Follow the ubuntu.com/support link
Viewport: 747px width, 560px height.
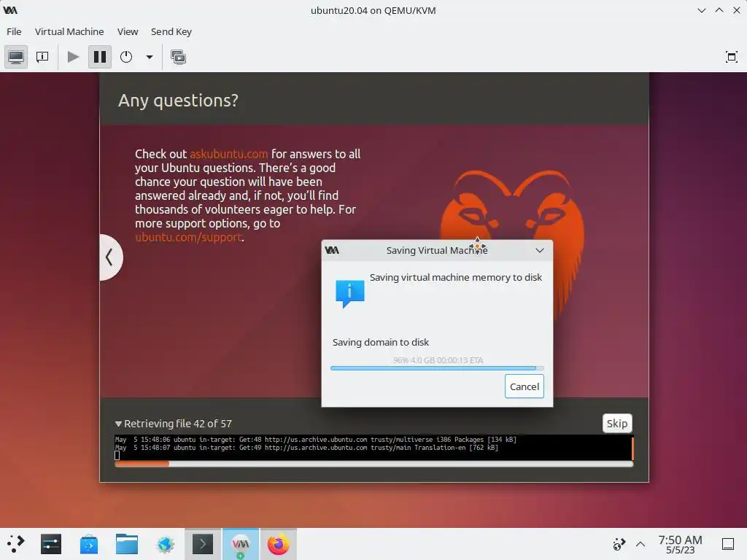point(188,237)
